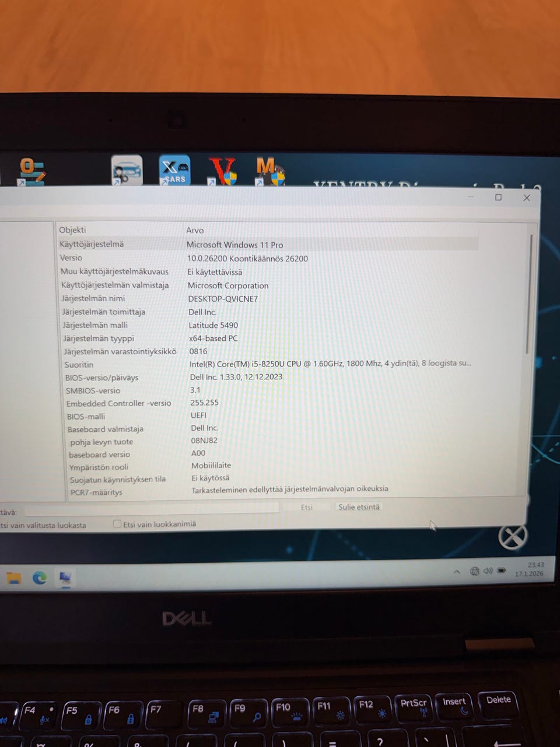Select the Intel Core i5-8250U CPU value
The width and height of the screenshot is (560, 747).
(330, 363)
